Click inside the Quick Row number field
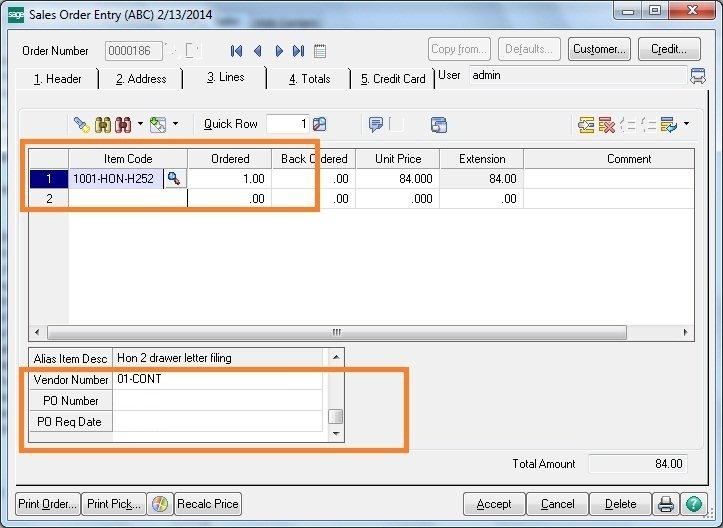The width and height of the screenshot is (723, 528). (287, 124)
